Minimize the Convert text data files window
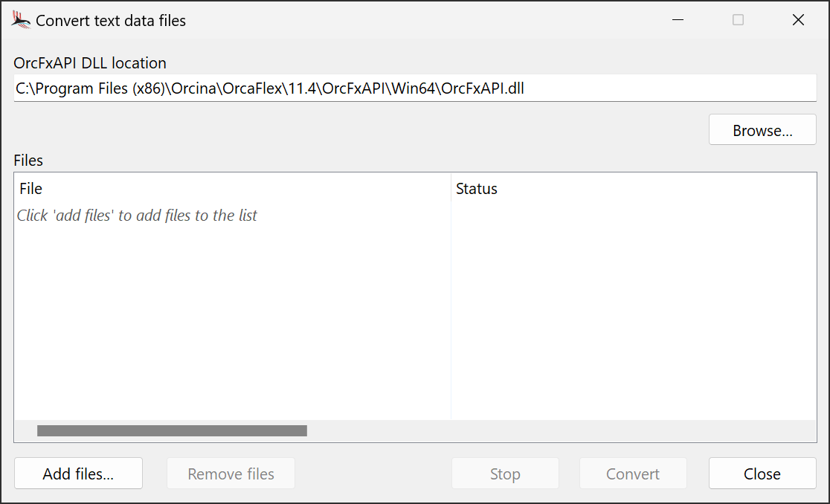The height and width of the screenshot is (504, 830). [678, 20]
